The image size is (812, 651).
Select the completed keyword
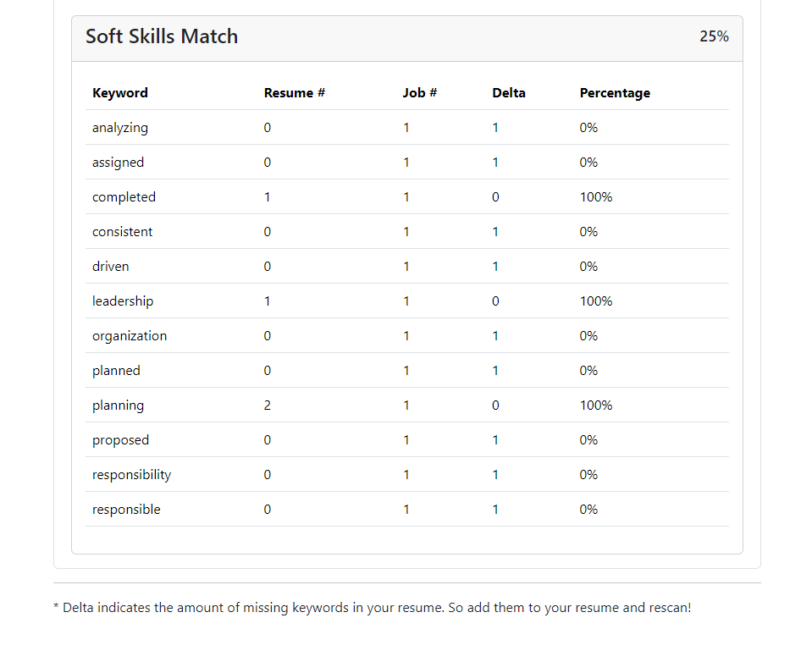tap(124, 196)
